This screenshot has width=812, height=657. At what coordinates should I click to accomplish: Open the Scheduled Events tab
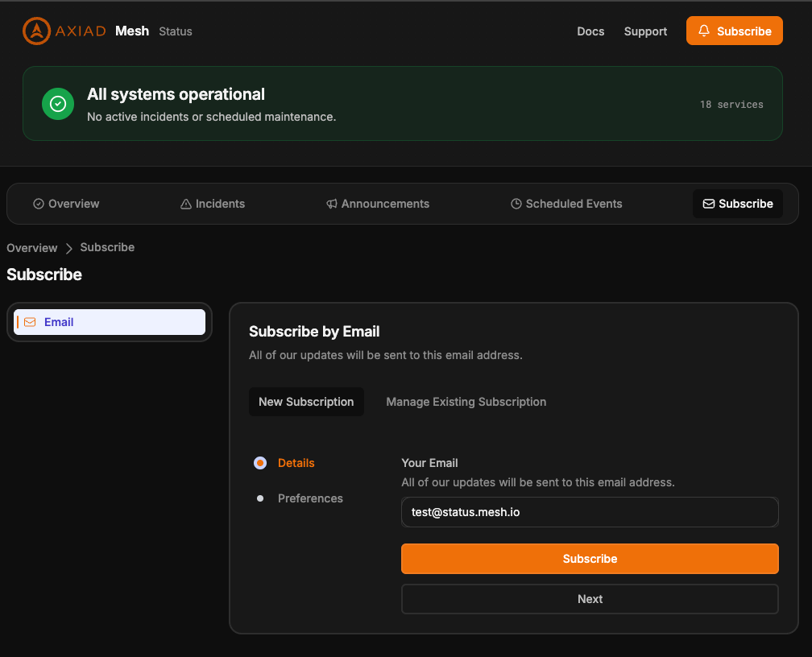566,204
